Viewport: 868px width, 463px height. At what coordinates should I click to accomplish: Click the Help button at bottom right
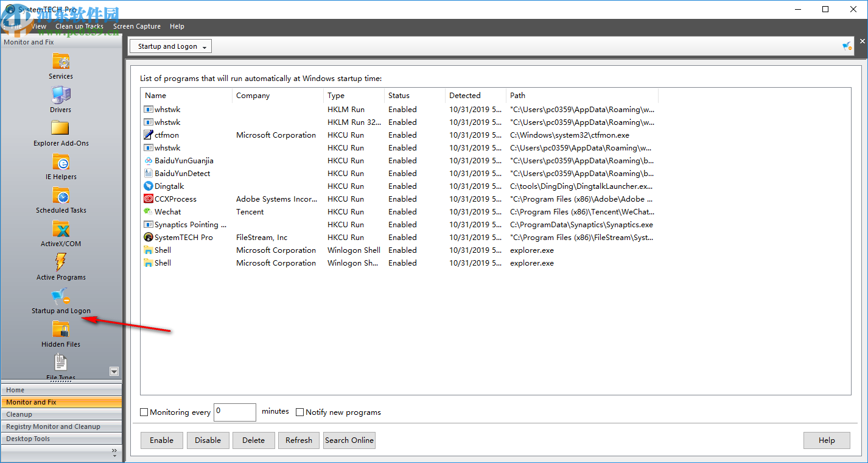click(827, 440)
